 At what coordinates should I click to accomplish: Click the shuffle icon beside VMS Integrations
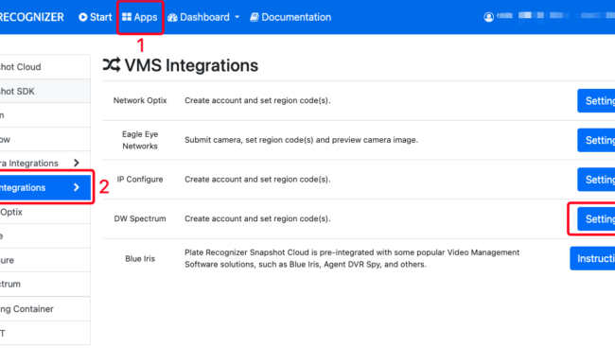[112, 65]
